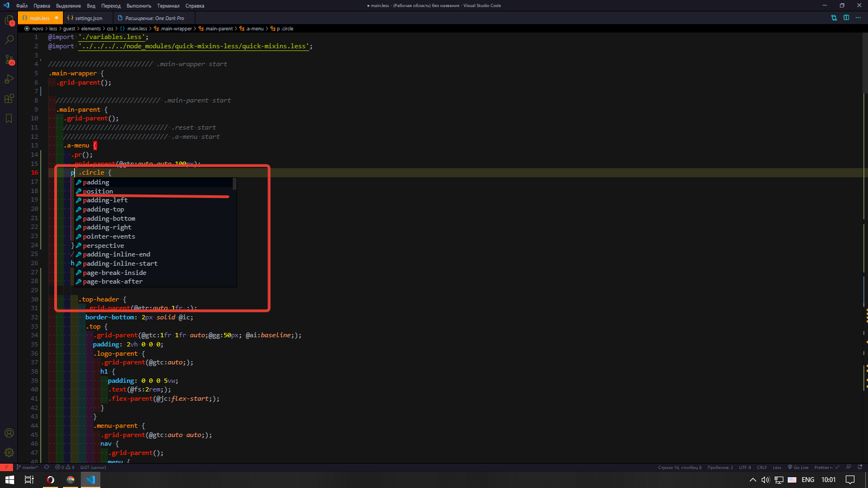Open the .a-menu breadcrumb dropdown
Image resolution: width=868 pixels, height=488 pixels.
pos(251,29)
